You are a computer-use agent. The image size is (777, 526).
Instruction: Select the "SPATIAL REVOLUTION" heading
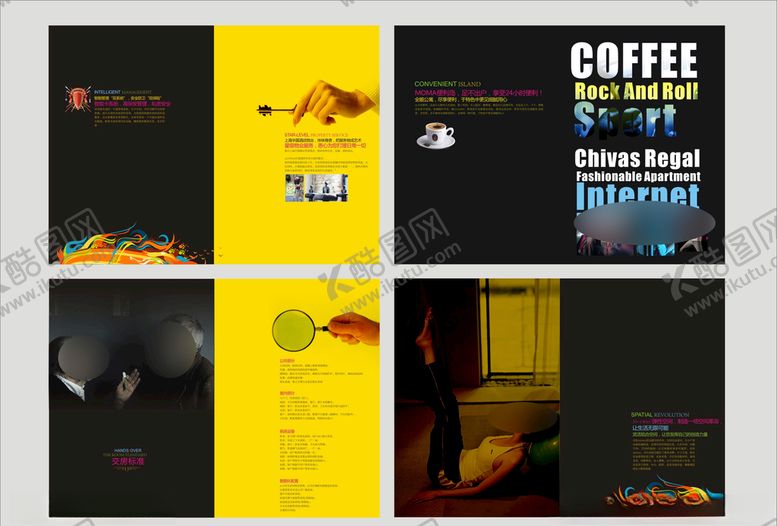[660, 414]
